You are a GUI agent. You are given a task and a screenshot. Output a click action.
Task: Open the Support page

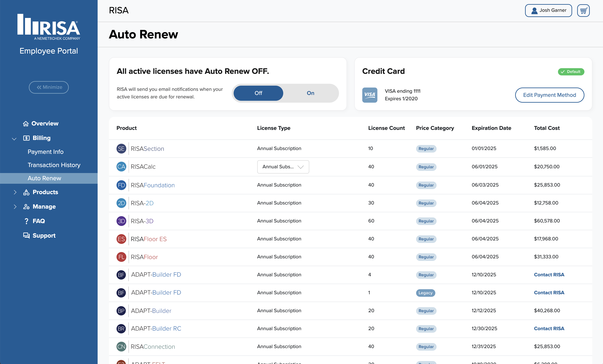coord(39,236)
